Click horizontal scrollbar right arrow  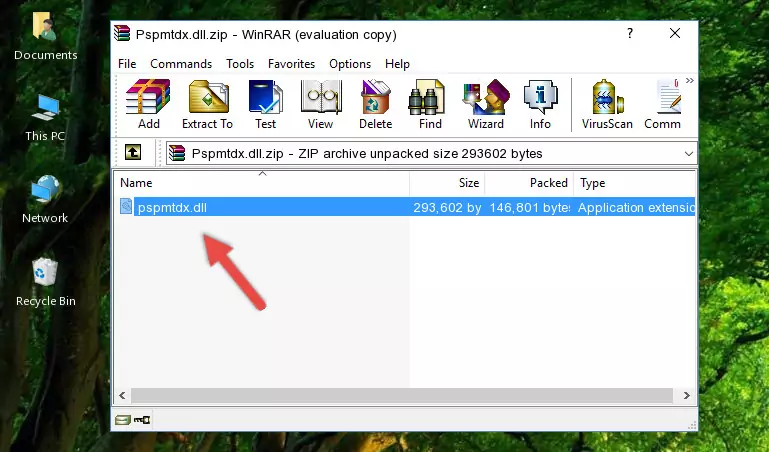coord(687,395)
